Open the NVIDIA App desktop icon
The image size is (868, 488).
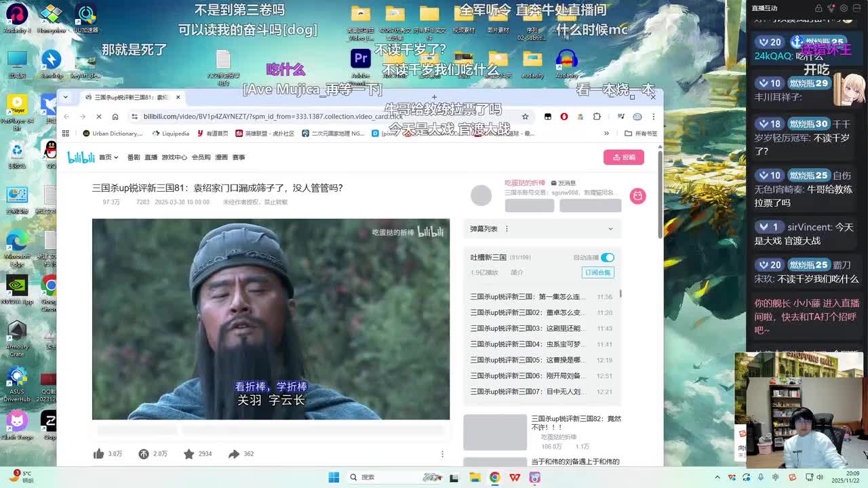click(x=17, y=290)
